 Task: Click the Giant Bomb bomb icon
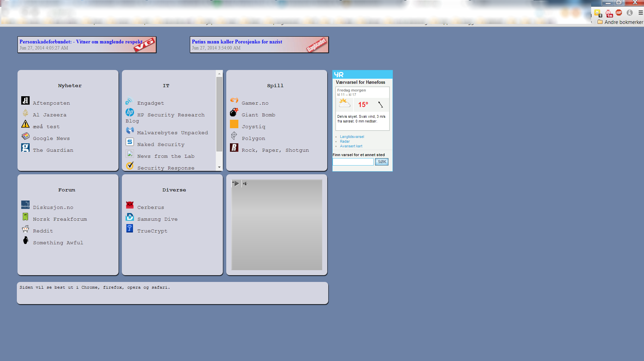(234, 112)
